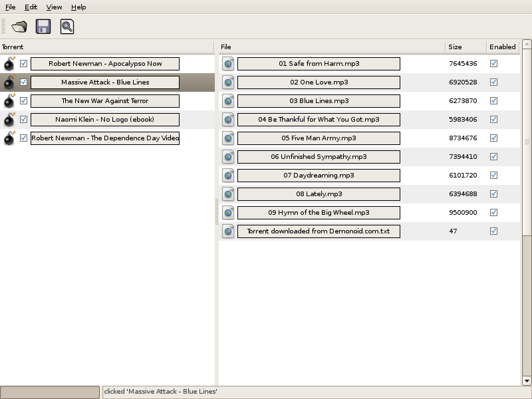The height and width of the screenshot is (399, 532).
Task: Uncheck the Massive Attack - Blue Lines torrent checkbox
Action: (x=23, y=82)
